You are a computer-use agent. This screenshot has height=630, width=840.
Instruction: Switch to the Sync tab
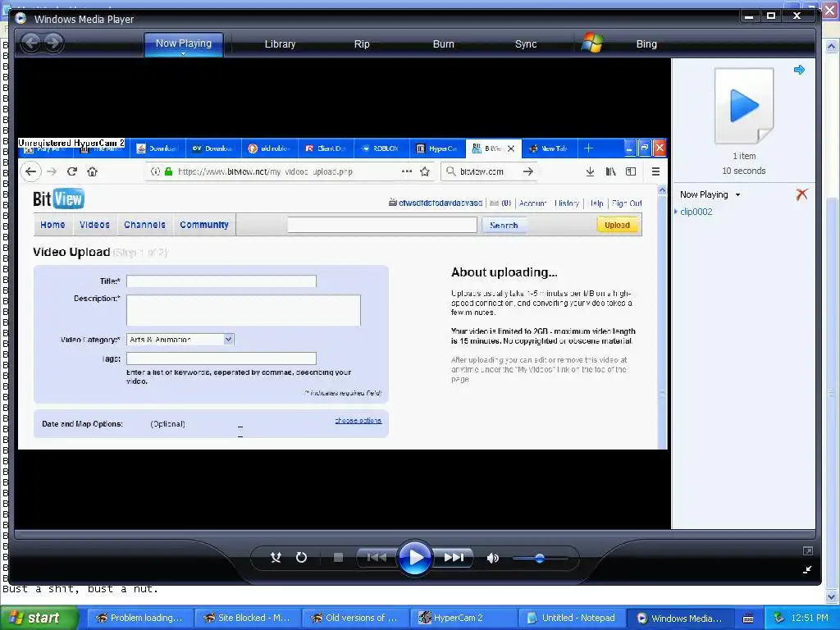[x=526, y=44]
